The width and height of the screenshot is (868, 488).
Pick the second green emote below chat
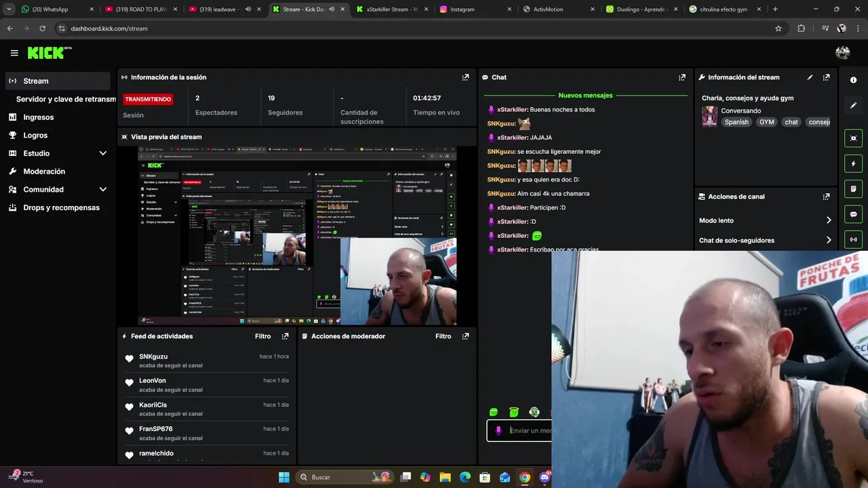514,412
